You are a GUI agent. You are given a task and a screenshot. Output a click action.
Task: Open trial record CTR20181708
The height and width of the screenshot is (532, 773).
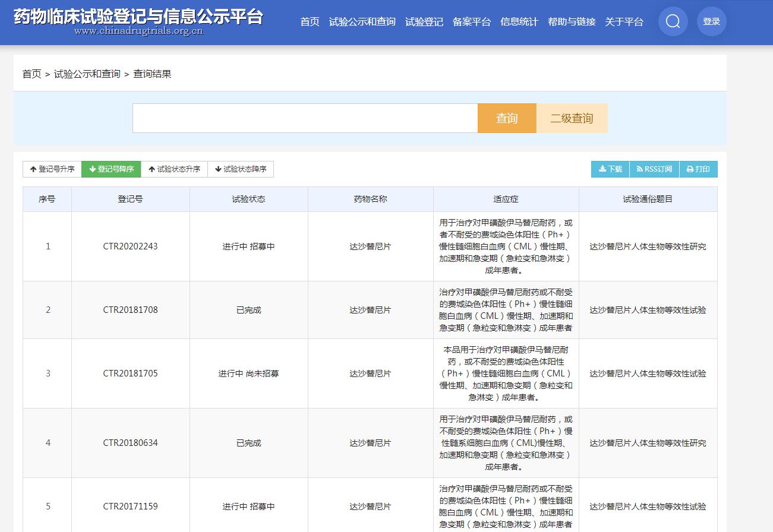point(130,310)
